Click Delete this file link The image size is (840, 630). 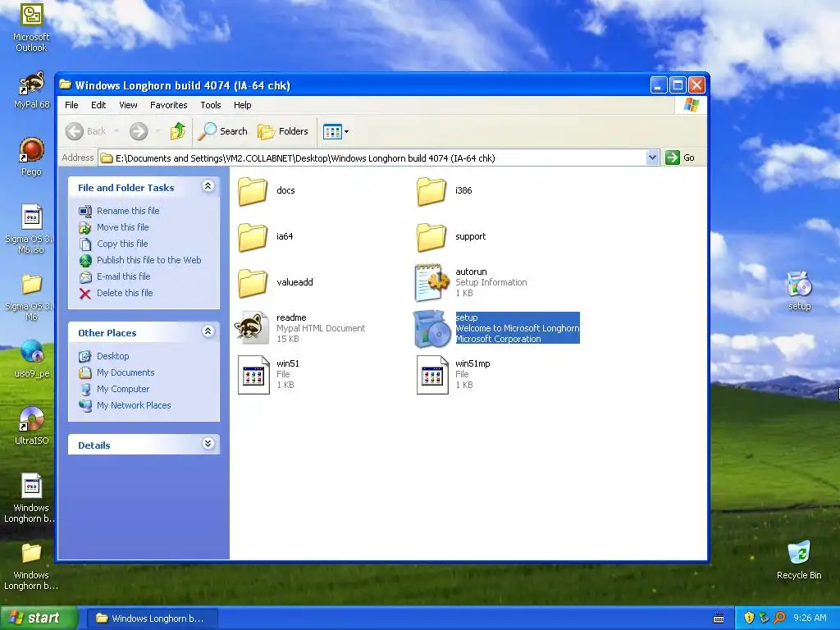tap(125, 293)
